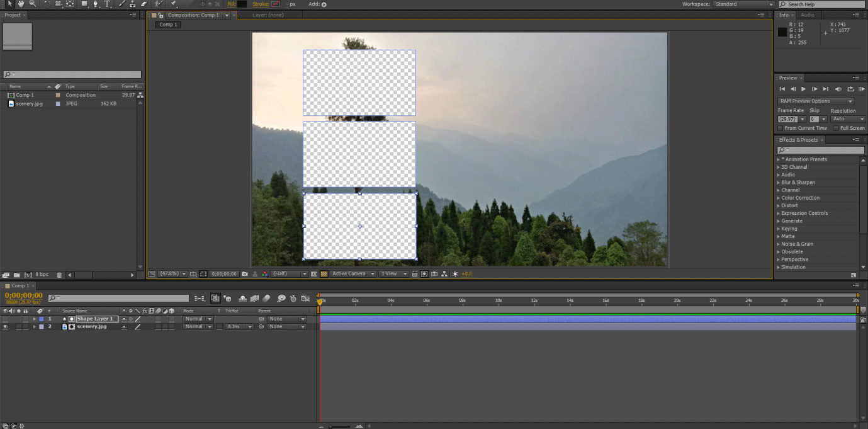The image size is (868, 429).
Task: Create a new folder in Project panel
Action: coord(16,275)
